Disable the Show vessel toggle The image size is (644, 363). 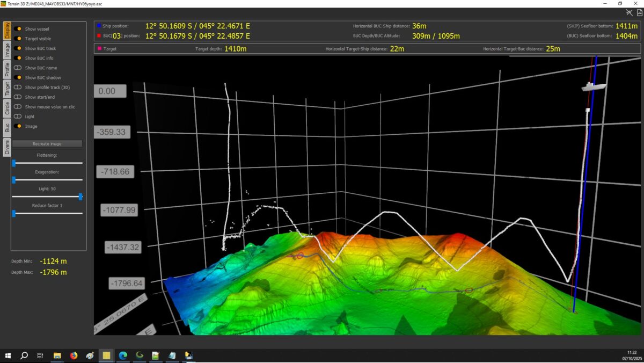point(18,29)
